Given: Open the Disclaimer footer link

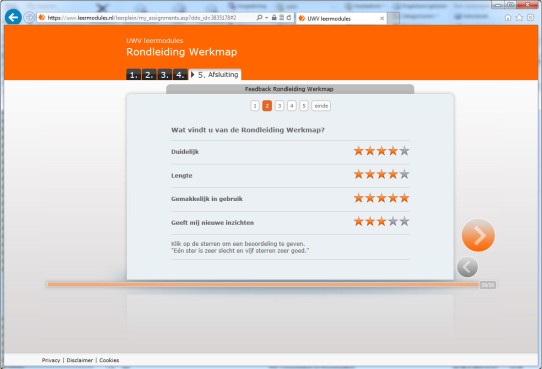Looking at the screenshot, I should click(80, 360).
